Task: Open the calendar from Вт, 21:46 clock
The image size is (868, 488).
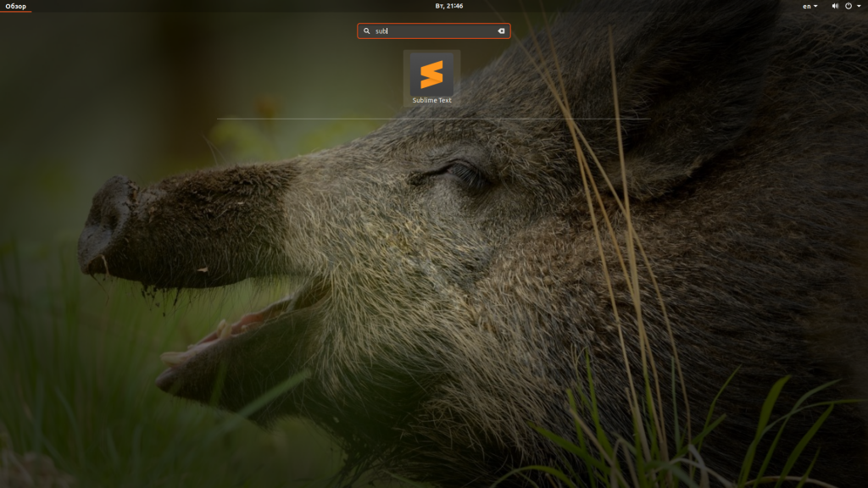Action: 449,6
